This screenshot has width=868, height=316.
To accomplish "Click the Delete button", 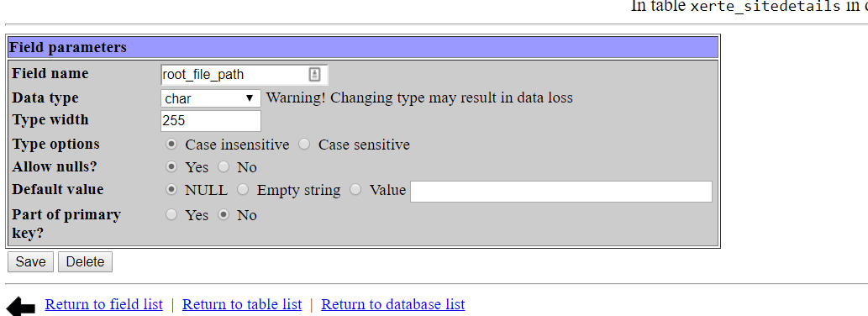I will (x=85, y=261).
